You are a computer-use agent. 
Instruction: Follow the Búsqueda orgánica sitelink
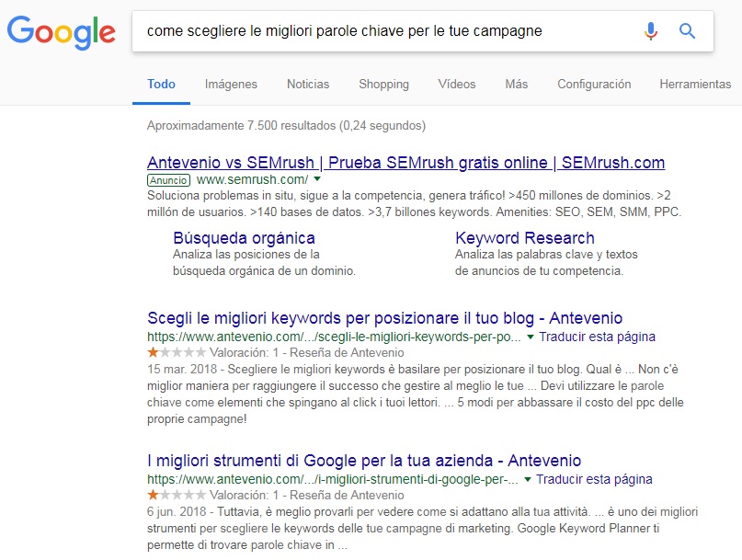tap(244, 238)
